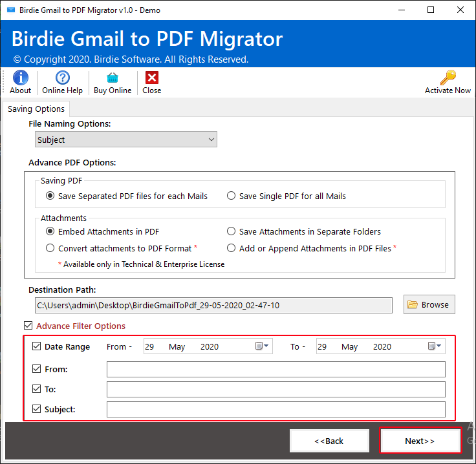The image size is (476, 464).
Task: Select the day 29 in To date
Action: (322, 346)
